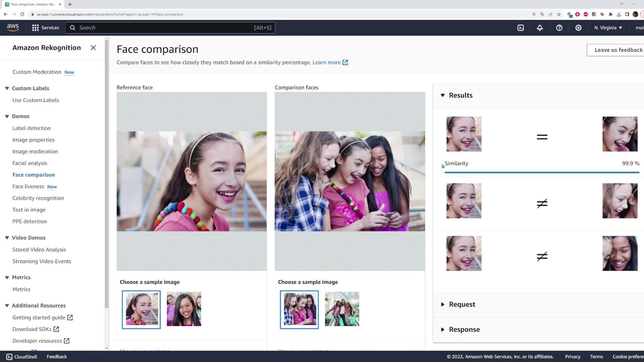This screenshot has width=644, height=362.
Task: Select the second reference face sample thumbnail
Action: click(184, 309)
